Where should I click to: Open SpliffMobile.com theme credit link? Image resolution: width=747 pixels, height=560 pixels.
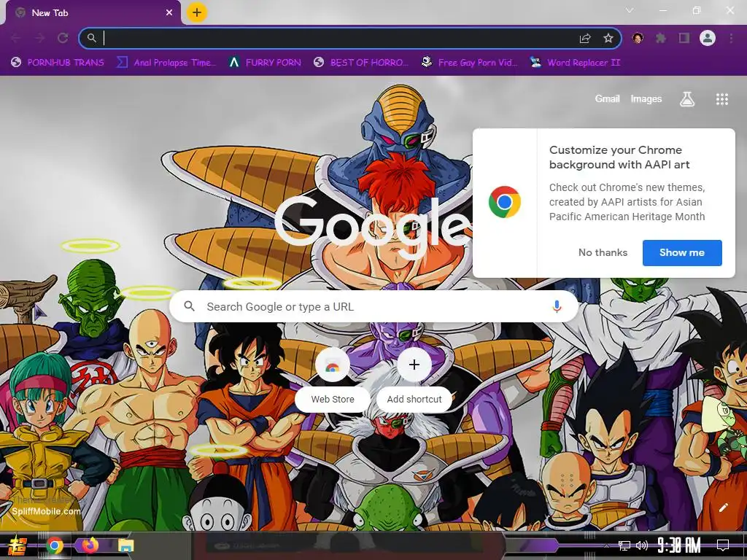pyautogui.click(x=46, y=511)
